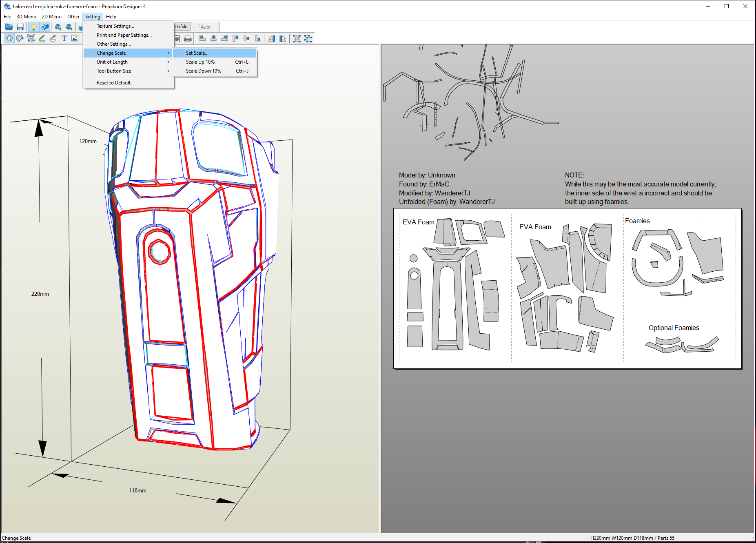This screenshot has height=543, width=756.
Task: Open the 2D Menu
Action: click(52, 17)
